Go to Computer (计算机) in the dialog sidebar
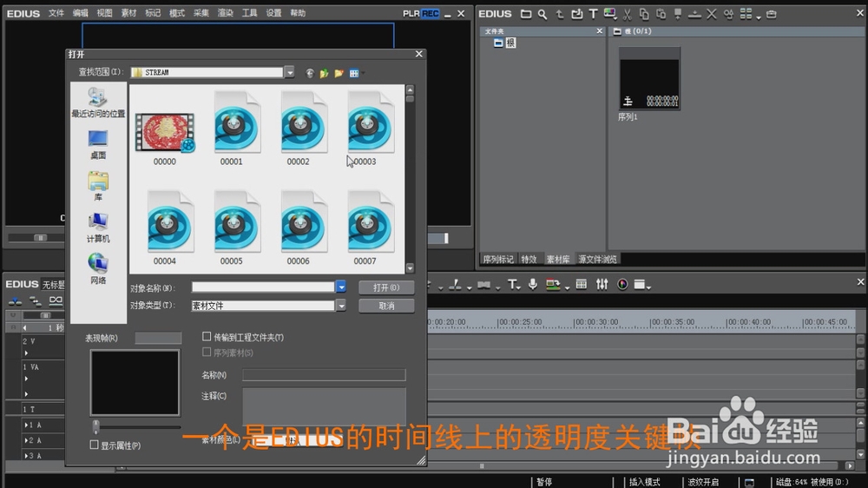The image size is (868, 488). (98, 228)
